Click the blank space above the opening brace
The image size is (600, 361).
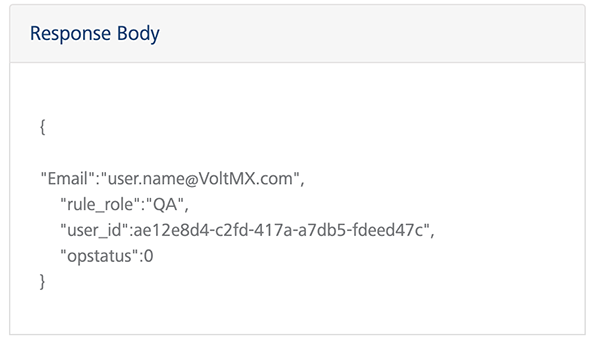click(x=297, y=90)
